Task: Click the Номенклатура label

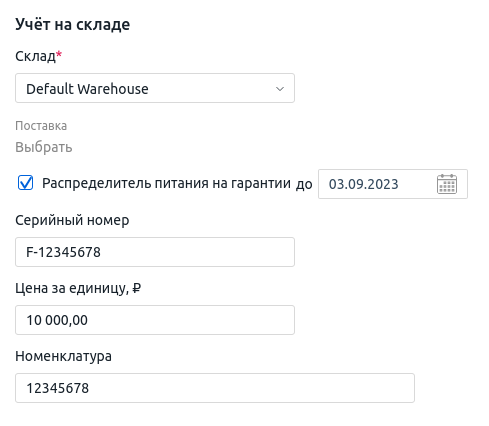Action: pos(63,356)
